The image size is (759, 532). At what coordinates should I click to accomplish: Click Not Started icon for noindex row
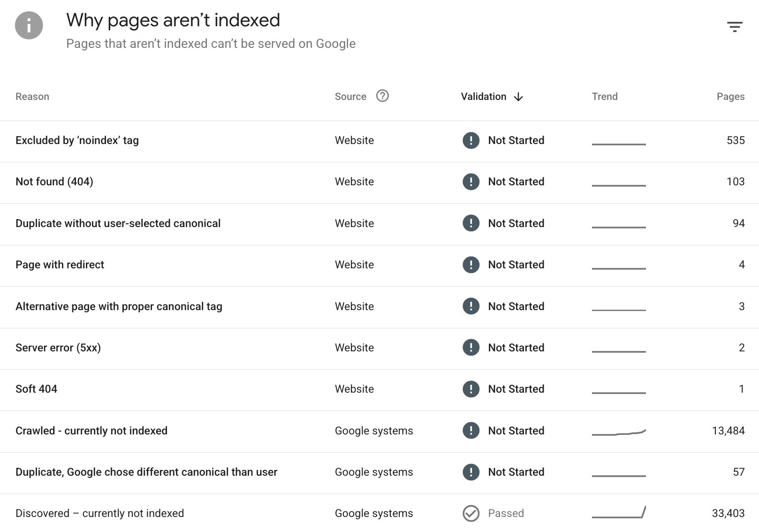click(471, 140)
